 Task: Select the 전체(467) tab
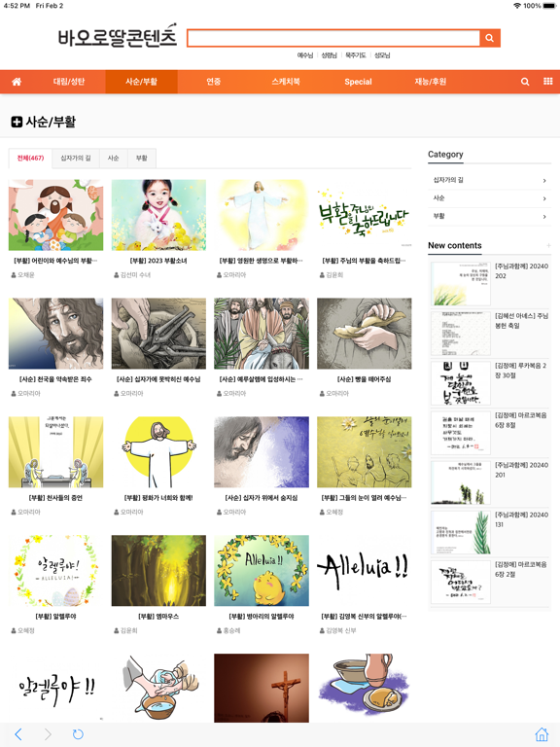30,159
